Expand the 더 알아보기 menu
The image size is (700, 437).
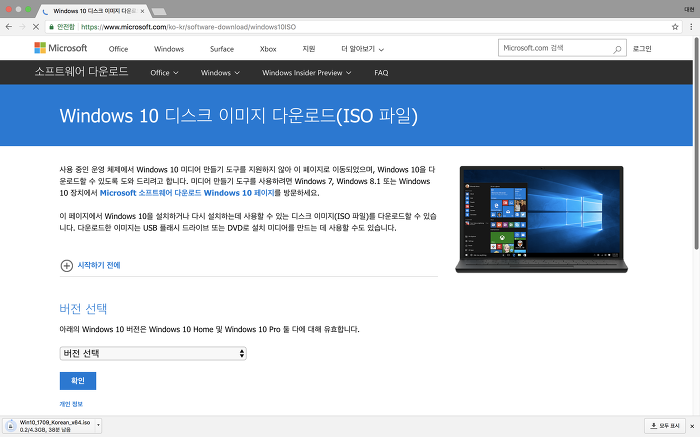[362, 49]
